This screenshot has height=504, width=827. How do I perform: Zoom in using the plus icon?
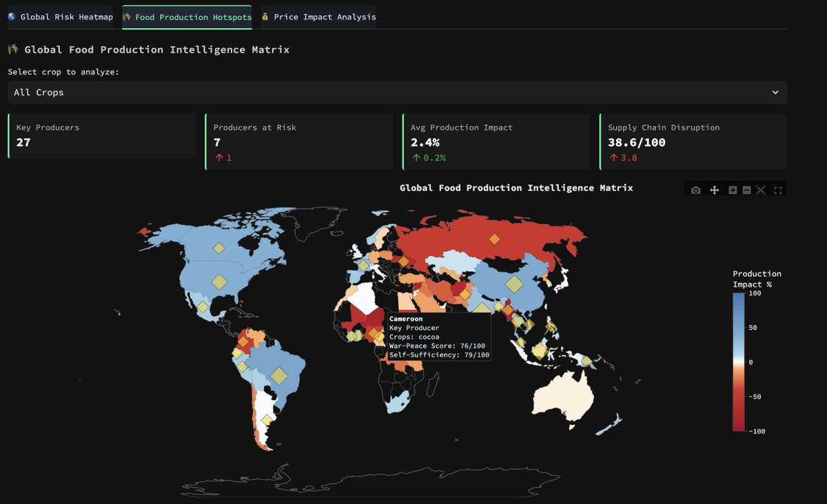point(733,189)
